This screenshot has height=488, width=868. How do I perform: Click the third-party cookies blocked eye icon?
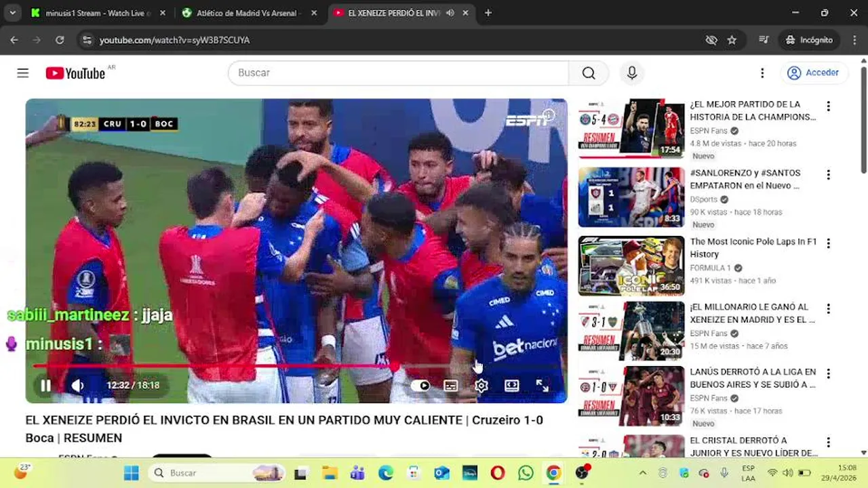click(711, 40)
